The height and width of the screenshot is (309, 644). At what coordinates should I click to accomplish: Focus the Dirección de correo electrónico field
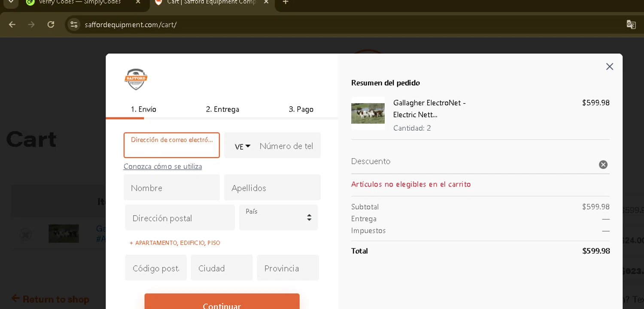pyautogui.click(x=172, y=145)
